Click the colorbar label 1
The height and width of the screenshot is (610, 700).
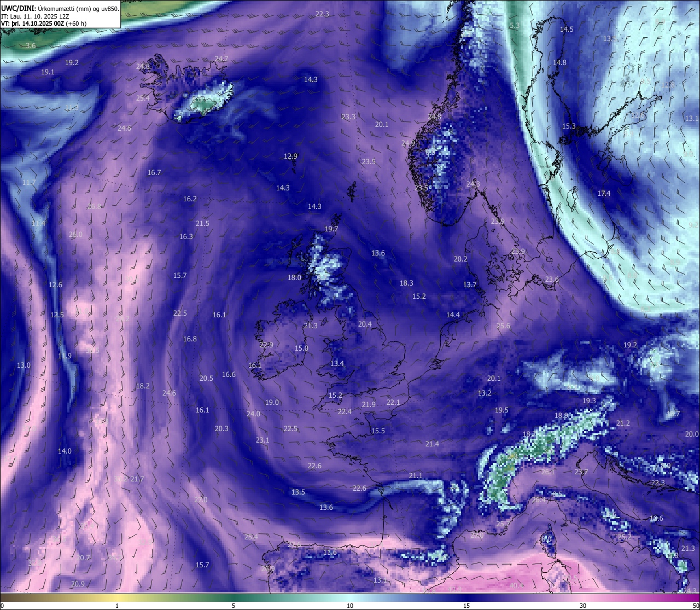117,606
